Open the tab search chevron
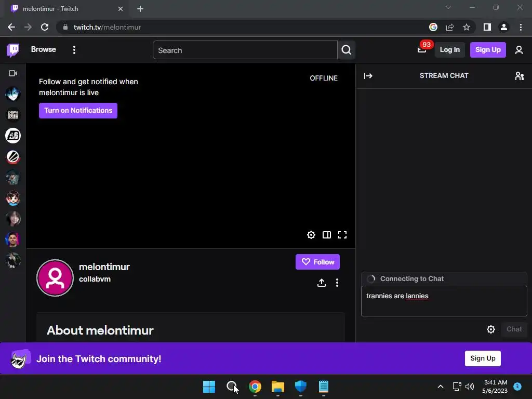The image size is (532, 399). (x=448, y=7)
